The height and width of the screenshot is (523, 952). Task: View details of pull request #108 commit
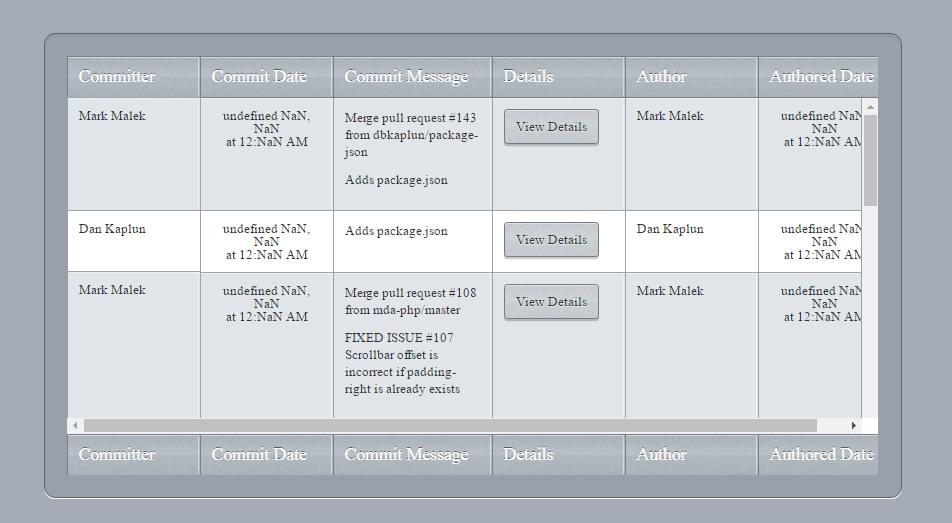pyautogui.click(x=551, y=302)
